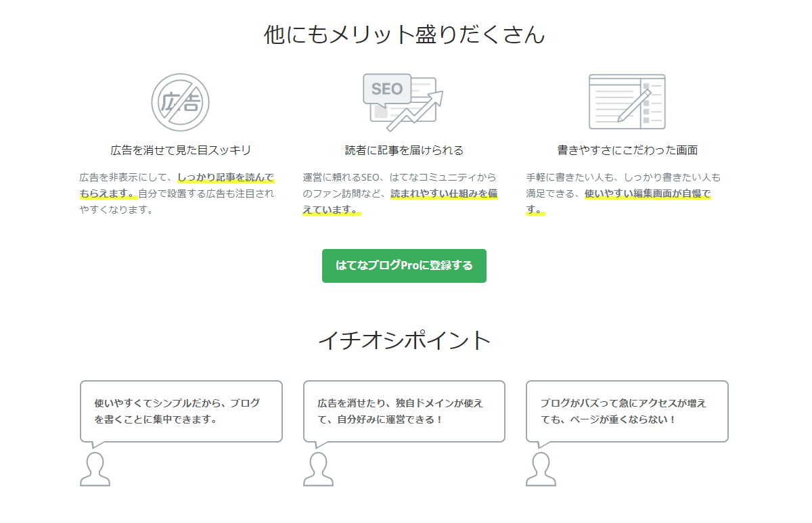Image resolution: width=812 pixels, height=523 pixels.
Task: Click title 書きやすさにこだわった画面
Action: point(627,150)
